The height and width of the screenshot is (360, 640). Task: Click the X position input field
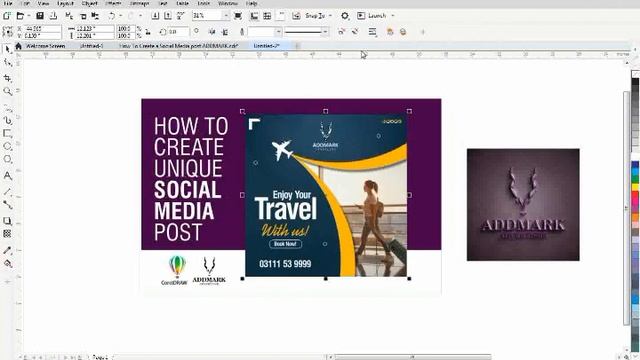42,29
